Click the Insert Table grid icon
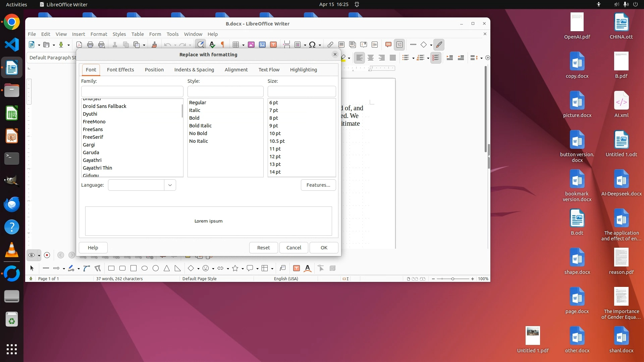The width and height of the screenshot is (644, 362). (236, 45)
